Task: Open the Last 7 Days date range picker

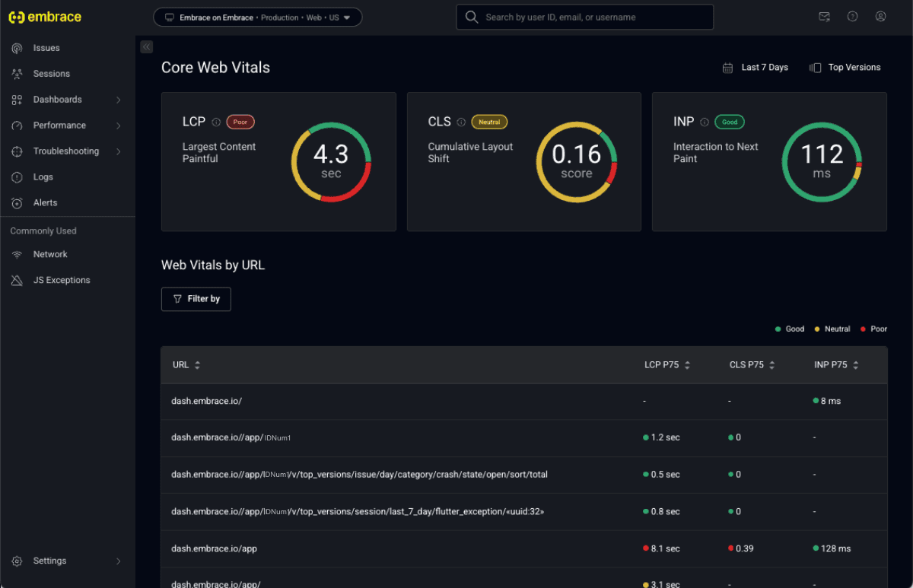Action: pyautogui.click(x=756, y=68)
